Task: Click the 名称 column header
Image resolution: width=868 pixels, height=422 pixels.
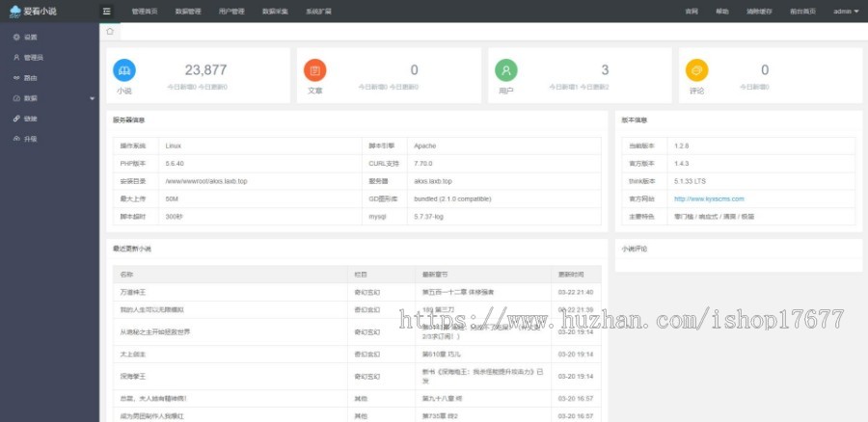Action: click(x=126, y=275)
